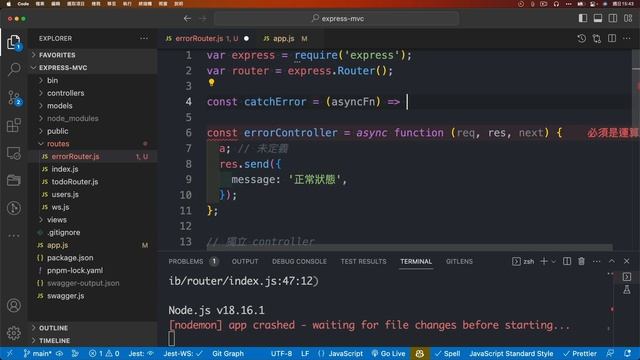Open file history timeline icon in editor toolbar
The height and width of the screenshot is (360, 640).
click(x=582, y=38)
